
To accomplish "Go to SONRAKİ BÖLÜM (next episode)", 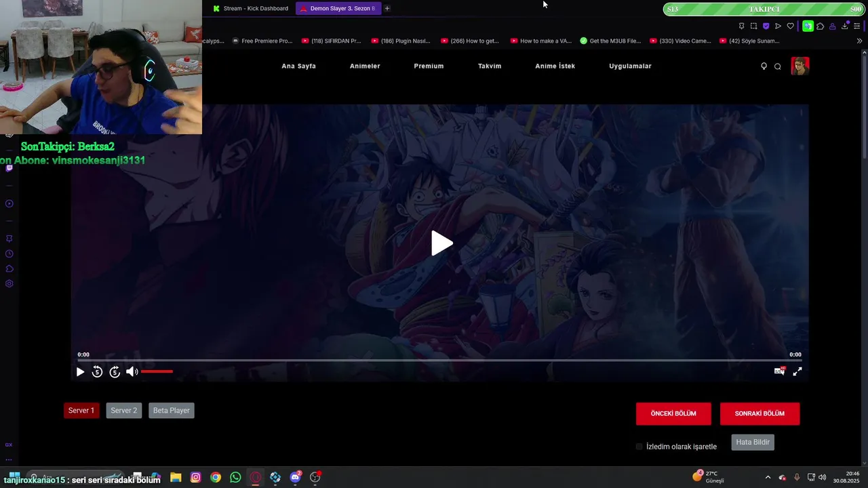I will (759, 413).
